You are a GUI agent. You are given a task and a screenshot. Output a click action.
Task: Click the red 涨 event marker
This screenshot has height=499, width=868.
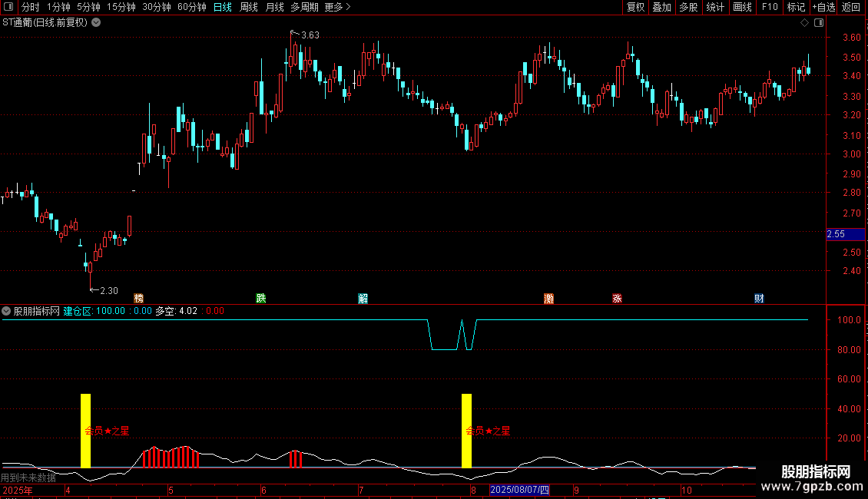click(617, 298)
